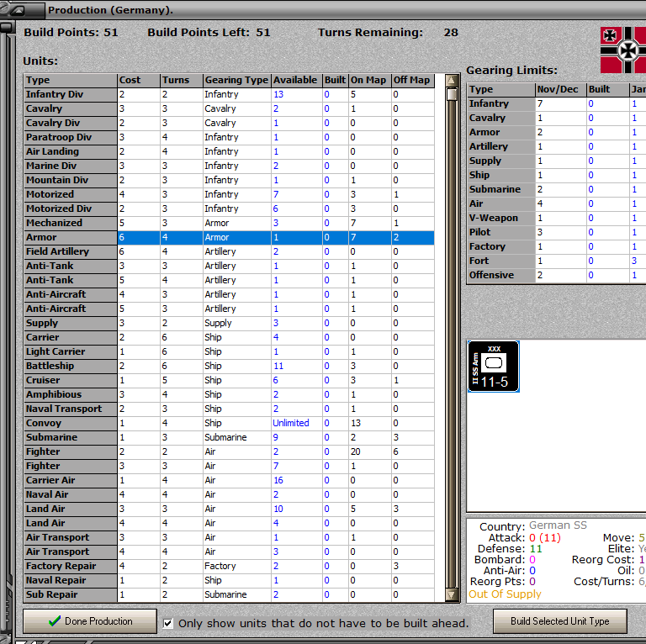Click the Turns Remaining value 28
This screenshot has height=644, width=646.
point(451,33)
